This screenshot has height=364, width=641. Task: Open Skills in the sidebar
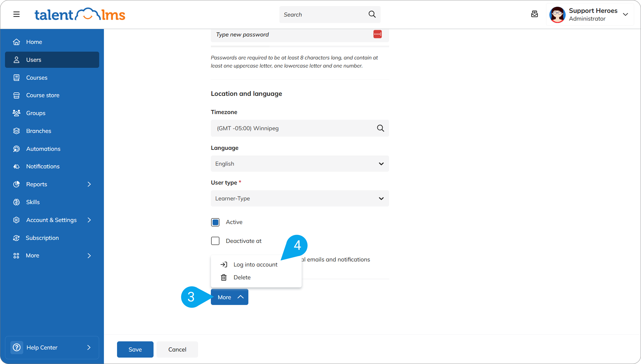(52, 202)
